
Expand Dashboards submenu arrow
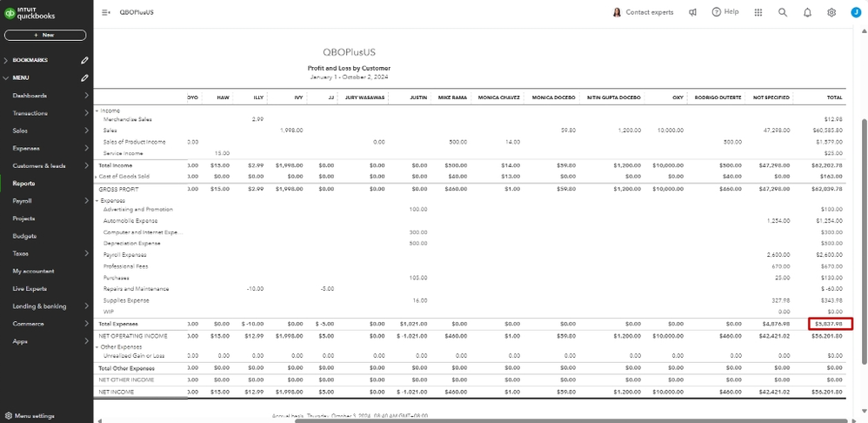[x=86, y=95]
